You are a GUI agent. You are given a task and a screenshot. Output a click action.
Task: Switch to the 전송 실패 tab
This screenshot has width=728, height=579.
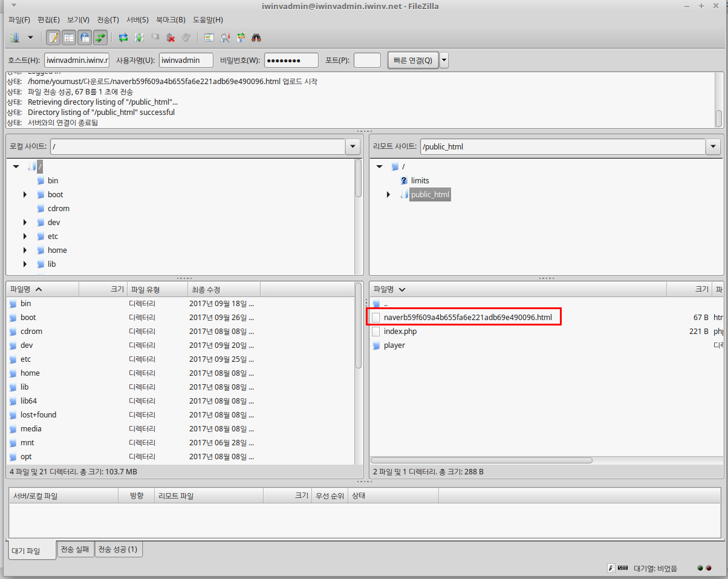76,549
